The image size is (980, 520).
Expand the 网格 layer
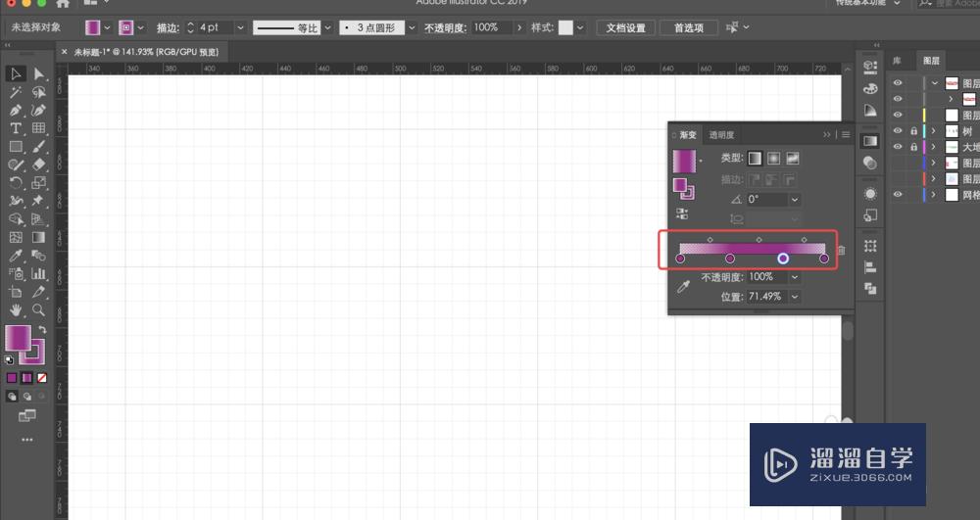tap(933, 195)
